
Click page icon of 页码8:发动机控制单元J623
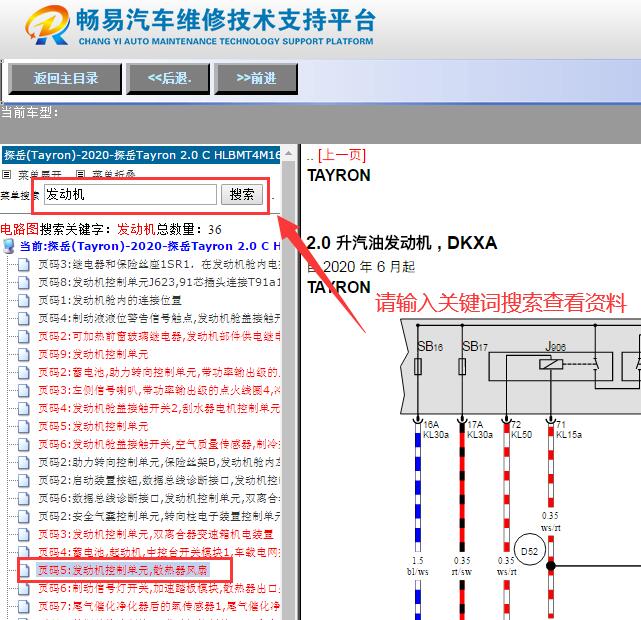[24, 282]
